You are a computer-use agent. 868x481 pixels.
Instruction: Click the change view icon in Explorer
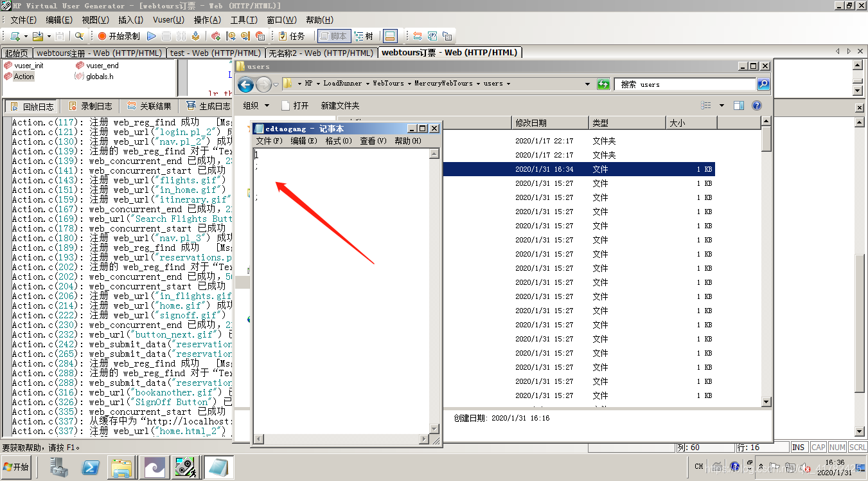click(x=706, y=105)
